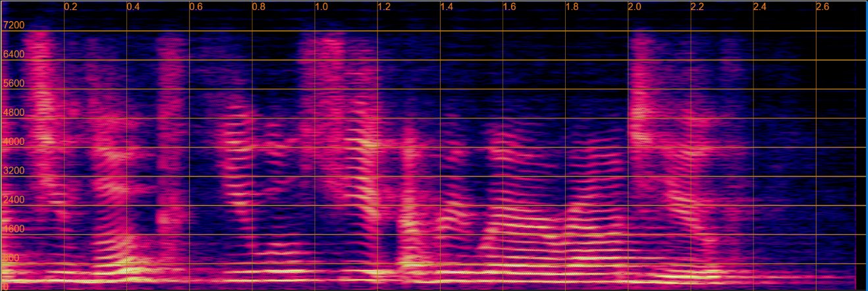Viewport: 868px width, 291px height.
Task: Click the 1.6 time axis label
Action: 509,7
